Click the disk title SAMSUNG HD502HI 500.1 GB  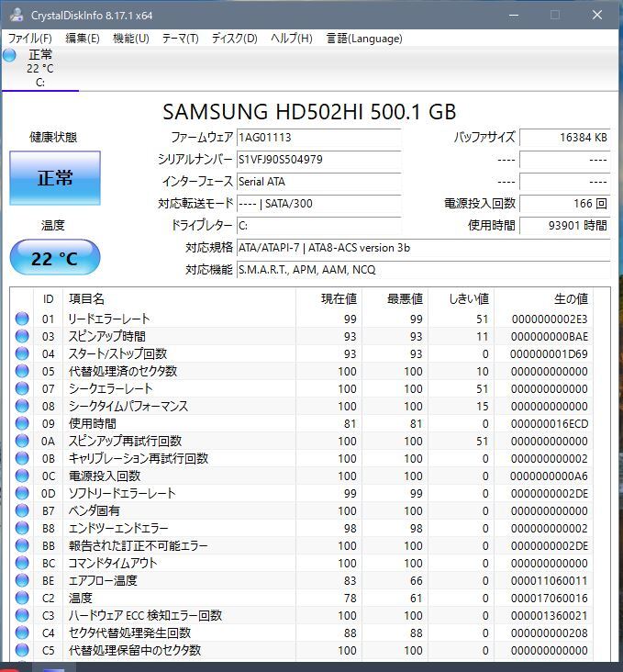tap(309, 112)
